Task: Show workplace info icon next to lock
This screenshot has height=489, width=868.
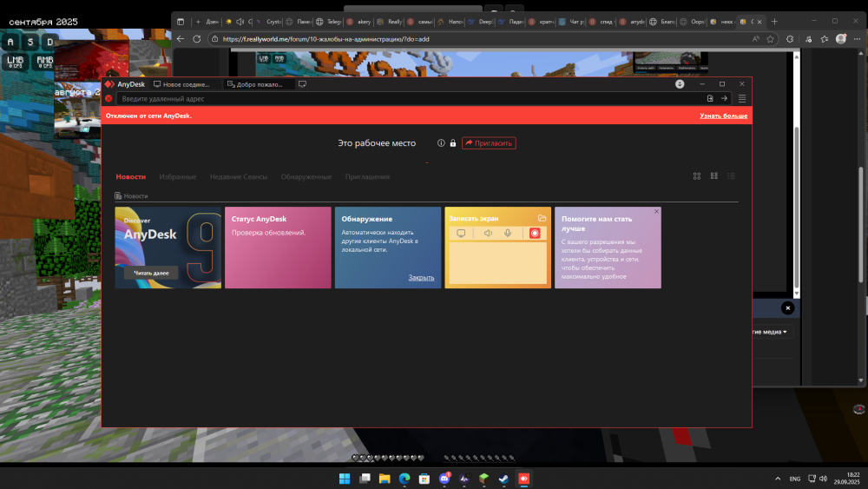Action: coord(441,143)
